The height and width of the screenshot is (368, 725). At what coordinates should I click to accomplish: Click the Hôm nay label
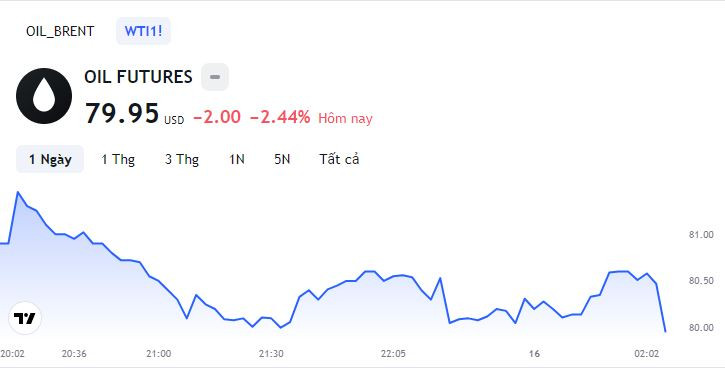[x=345, y=118]
